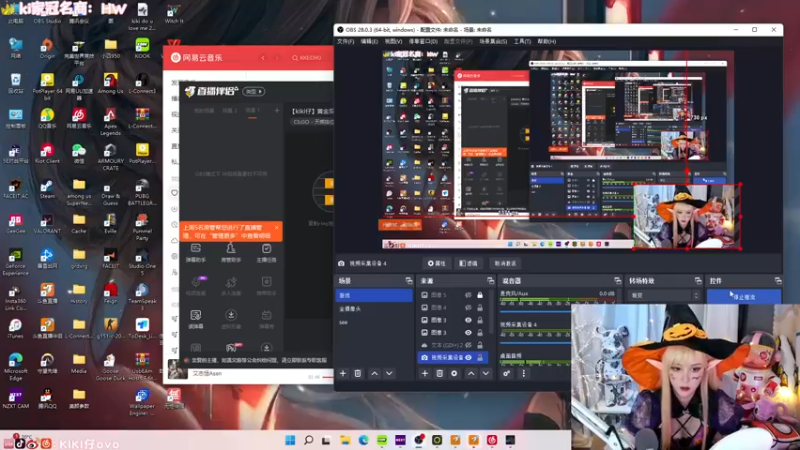Open Origin desktop shortcut
Viewport: 800px width, 450px height.
pyautogui.click(x=47, y=48)
